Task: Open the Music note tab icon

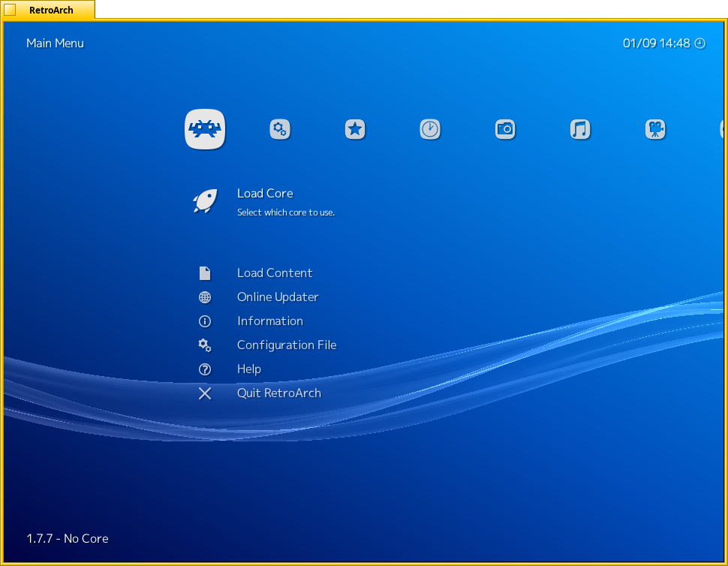Action: (580, 129)
